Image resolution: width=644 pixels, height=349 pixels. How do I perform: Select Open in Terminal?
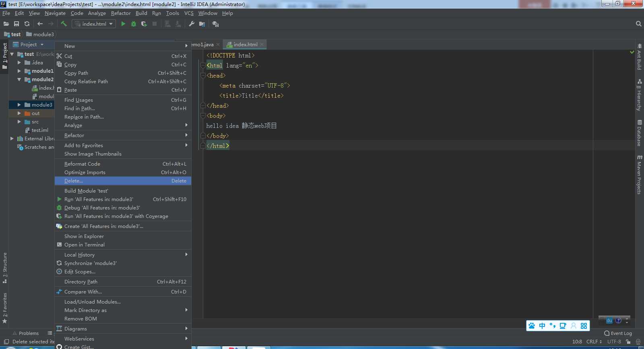[x=123, y=245]
